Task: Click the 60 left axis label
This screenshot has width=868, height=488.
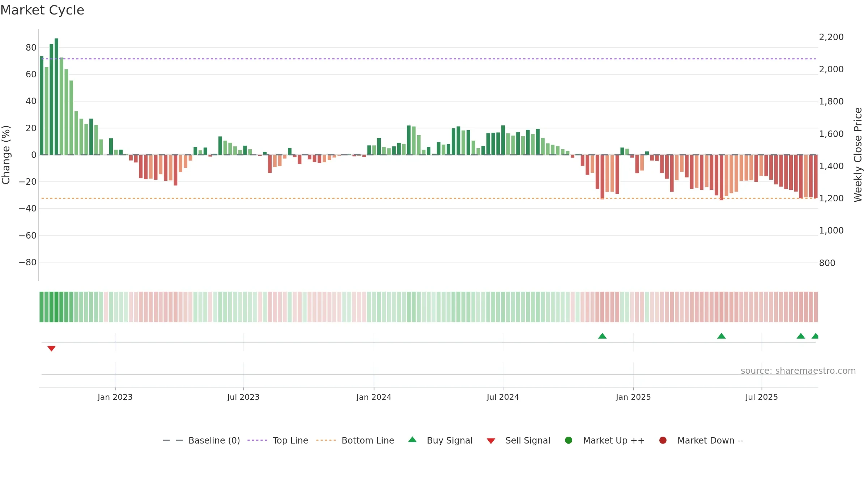Action: [31, 74]
